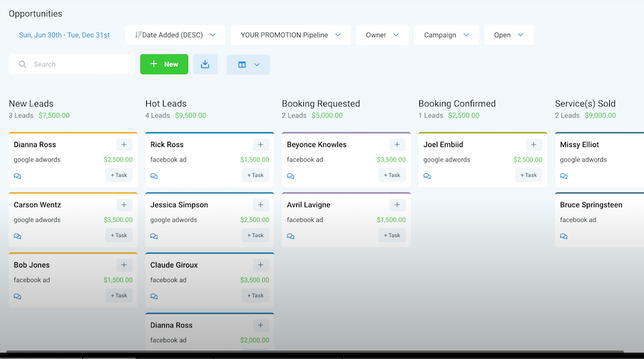644x359 pixels.
Task: Open conversation icon on Rick Ross card
Action: [x=154, y=176]
